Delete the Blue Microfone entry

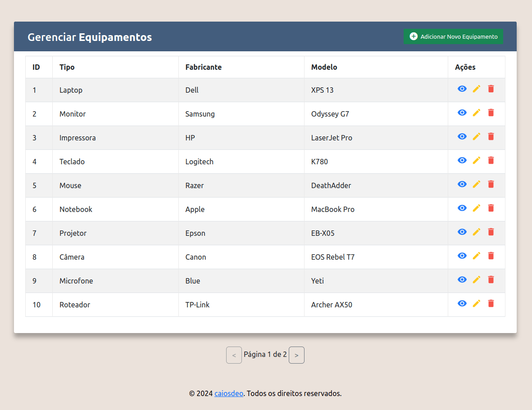point(491,279)
